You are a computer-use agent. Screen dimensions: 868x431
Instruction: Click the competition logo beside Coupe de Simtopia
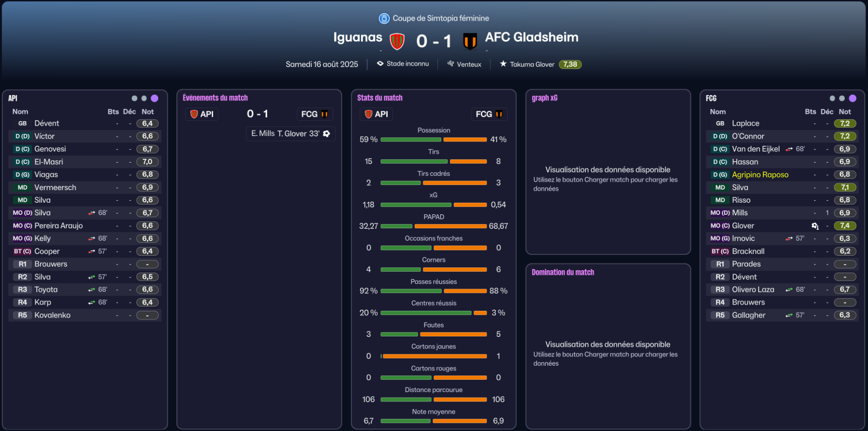tap(384, 18)
